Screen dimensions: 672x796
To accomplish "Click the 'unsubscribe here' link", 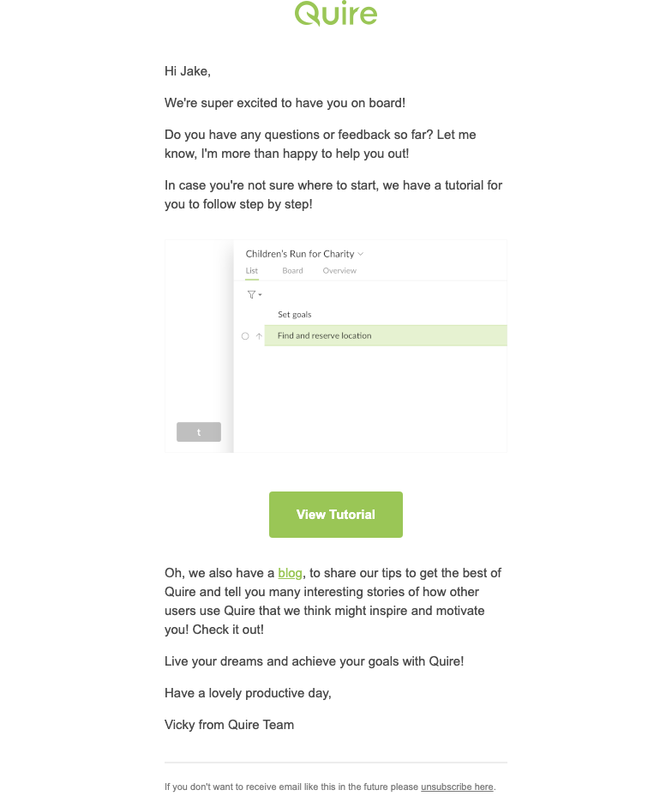I will pyautogui.click(x=457, y=787).
